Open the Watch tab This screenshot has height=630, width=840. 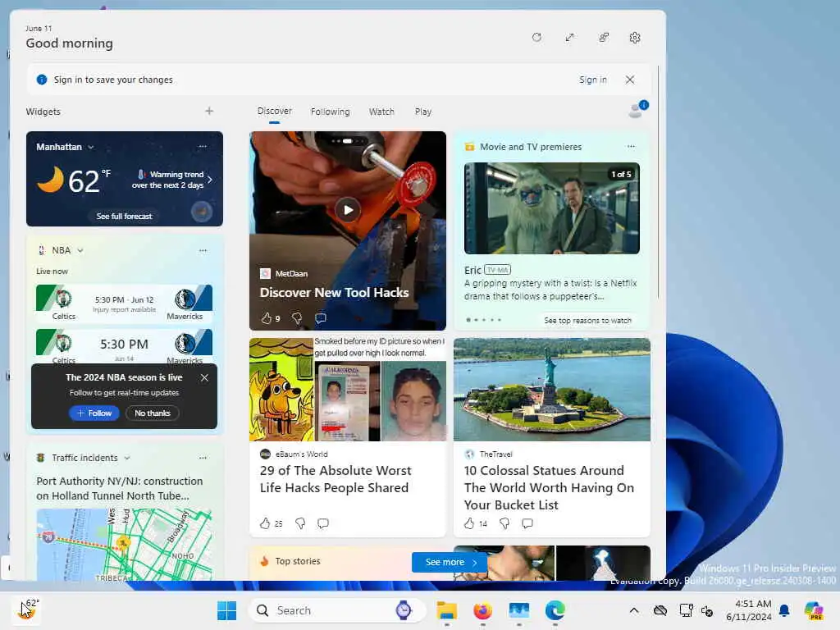381,112
